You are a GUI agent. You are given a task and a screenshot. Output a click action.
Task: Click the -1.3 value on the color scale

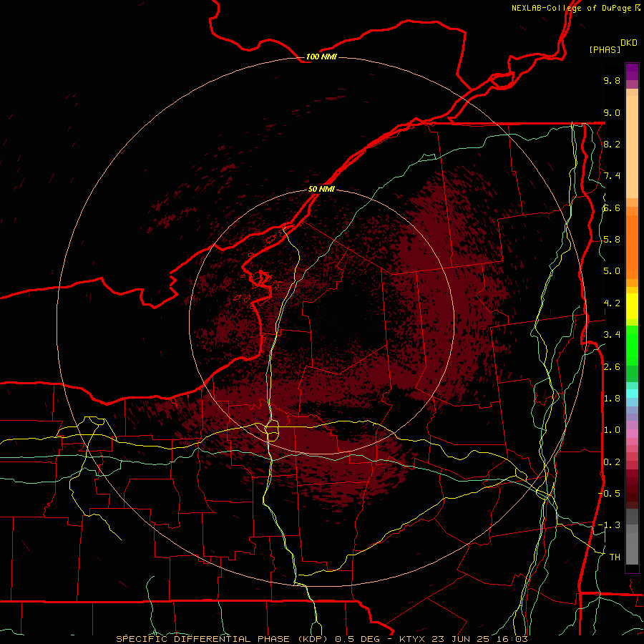609,525
